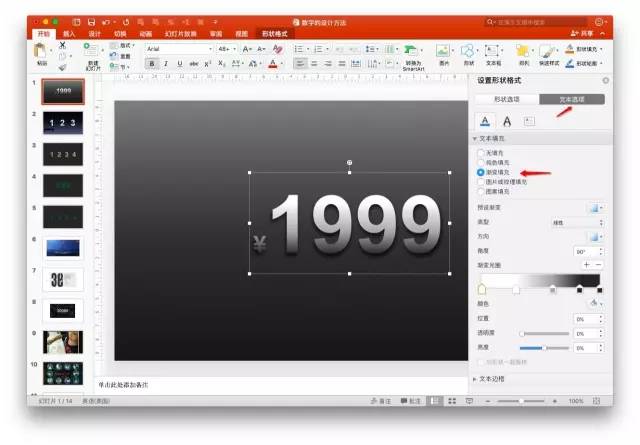The image size is (640, 445).
Task: Insert a picture using 图片 icon
Action: click(442, 53)
